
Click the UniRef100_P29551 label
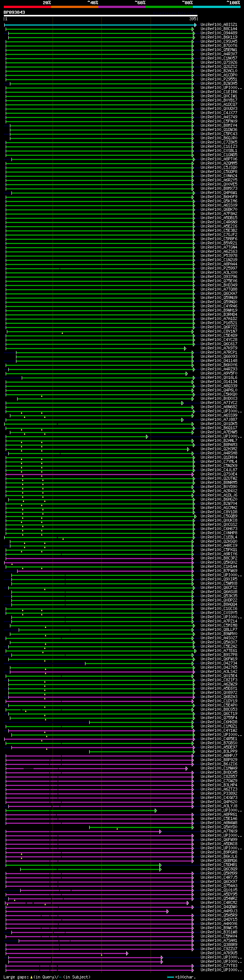[x=219, y=79]
